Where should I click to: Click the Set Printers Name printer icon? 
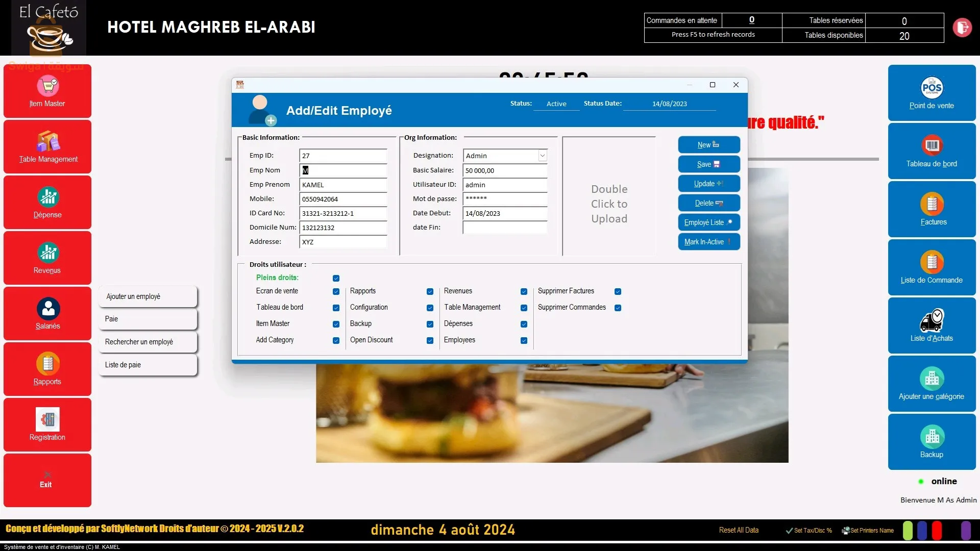click(846, 531)
